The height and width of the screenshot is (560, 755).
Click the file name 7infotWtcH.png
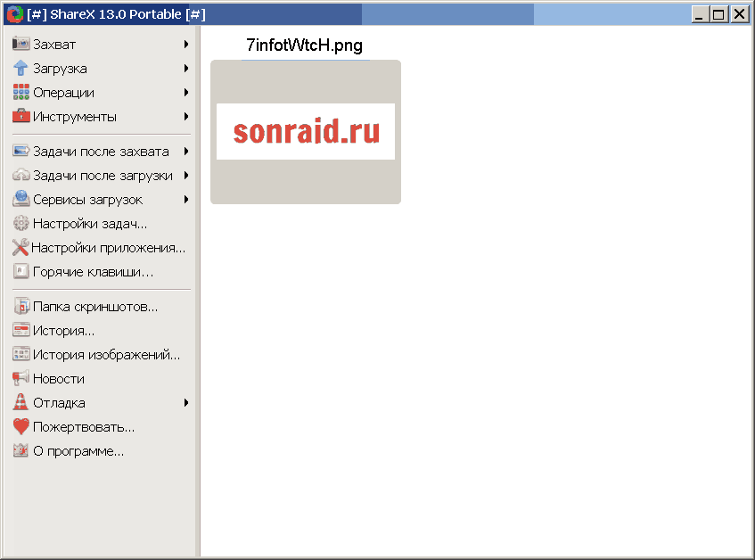304,45
